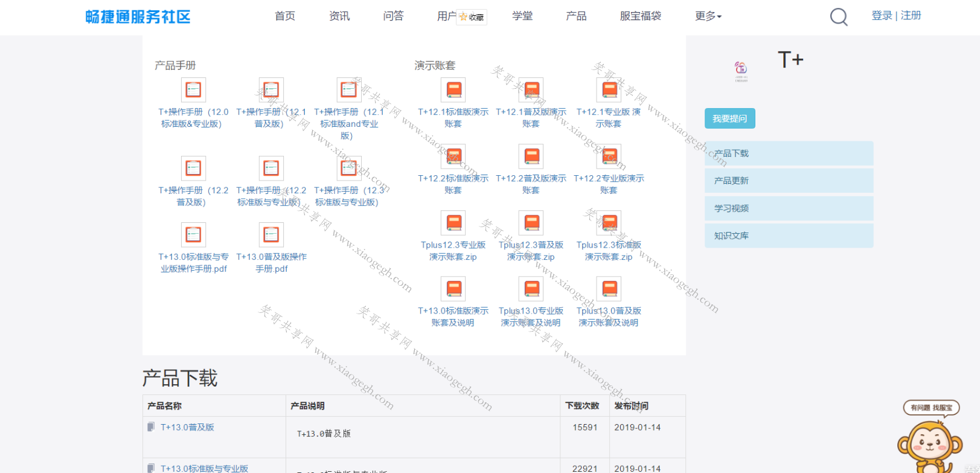Click the T+操作手册 (12.1 标准版and专业版) document icon
This screenshot has height=473, width=980.
349,90
